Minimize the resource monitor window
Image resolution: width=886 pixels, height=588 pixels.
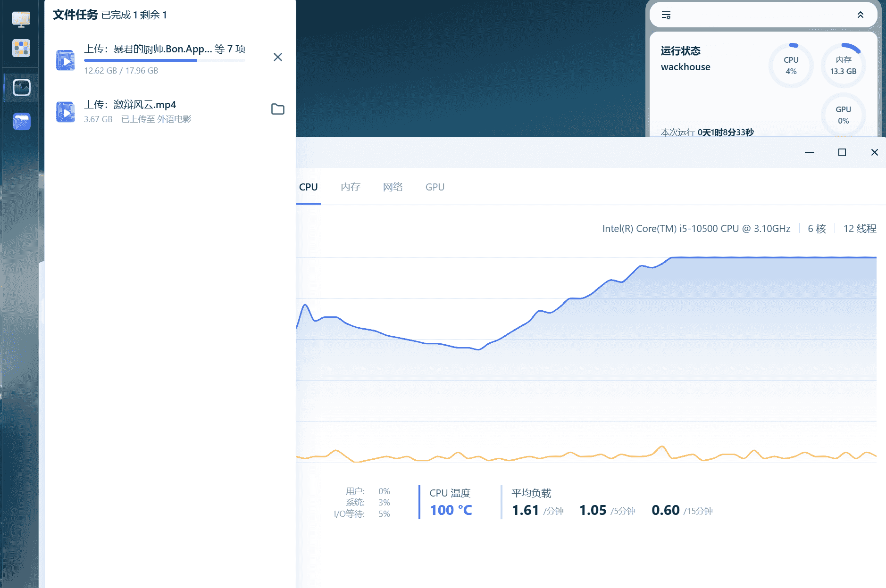pos(810,152)
